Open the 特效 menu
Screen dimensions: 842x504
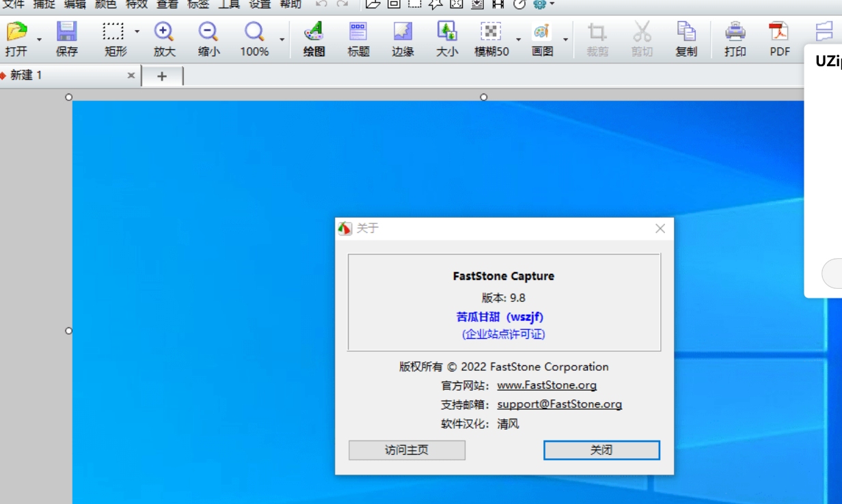tap(137, 4)
